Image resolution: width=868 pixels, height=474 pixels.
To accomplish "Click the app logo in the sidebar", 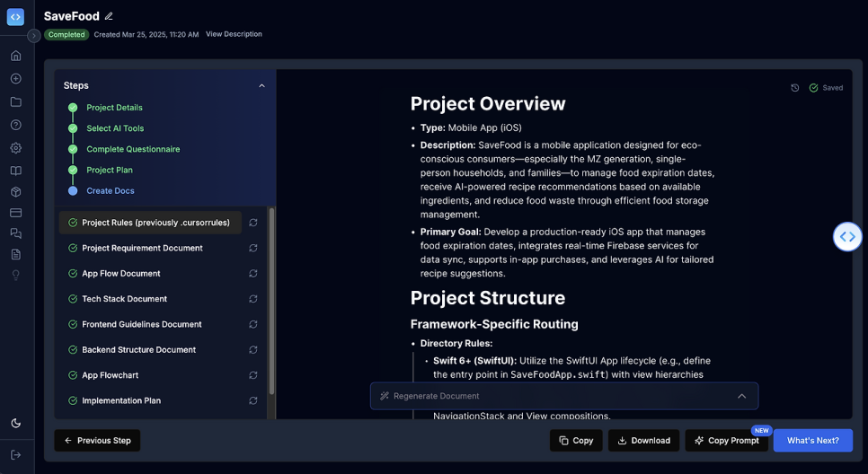I will point(15,16).
